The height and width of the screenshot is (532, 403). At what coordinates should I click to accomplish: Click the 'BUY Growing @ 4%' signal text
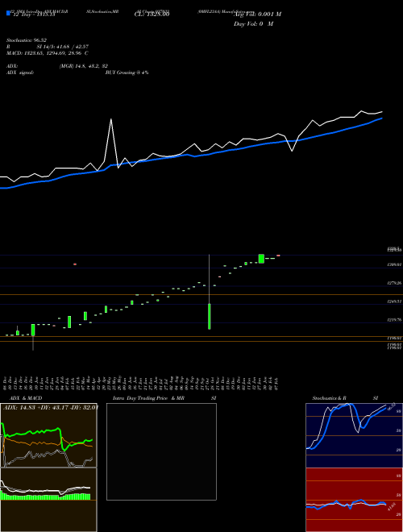click(x=127, y=73)
